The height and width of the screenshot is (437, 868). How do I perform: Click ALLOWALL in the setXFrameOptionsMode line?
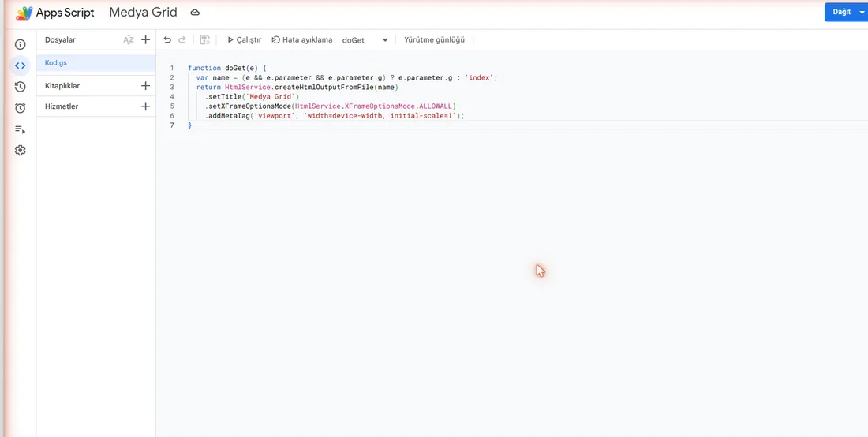[435, 106]
